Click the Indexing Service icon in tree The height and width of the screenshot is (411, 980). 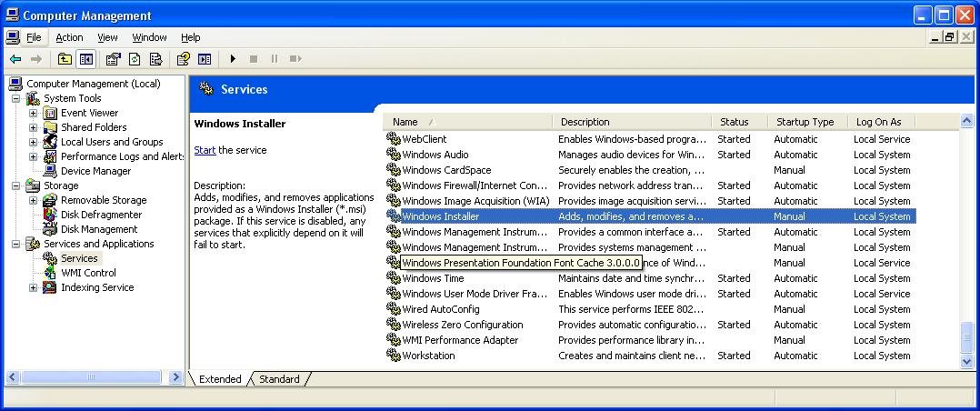point(50,287)
